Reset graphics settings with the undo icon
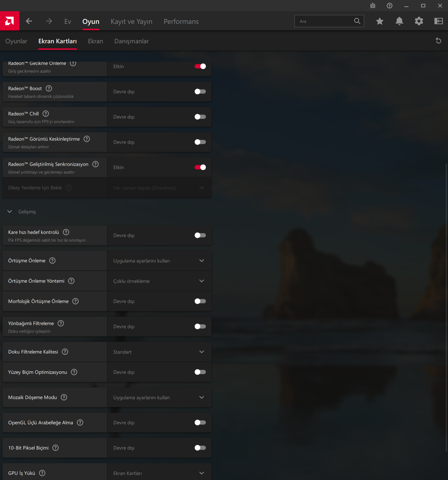The width and height of the screenshot is (448, 480). click(x=438, y=41)
